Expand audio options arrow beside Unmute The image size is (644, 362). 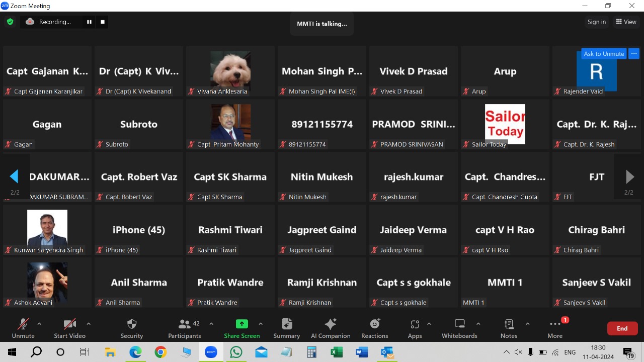(39, 324)
